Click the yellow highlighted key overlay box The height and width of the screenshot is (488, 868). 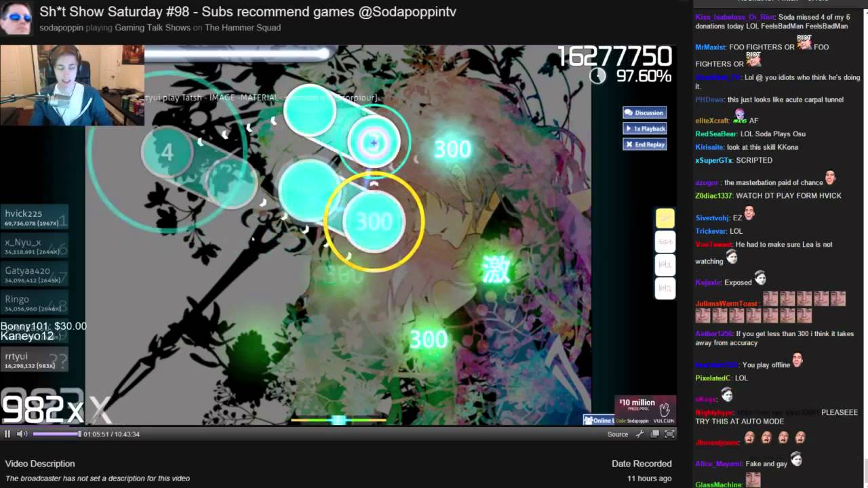[665, 218]
